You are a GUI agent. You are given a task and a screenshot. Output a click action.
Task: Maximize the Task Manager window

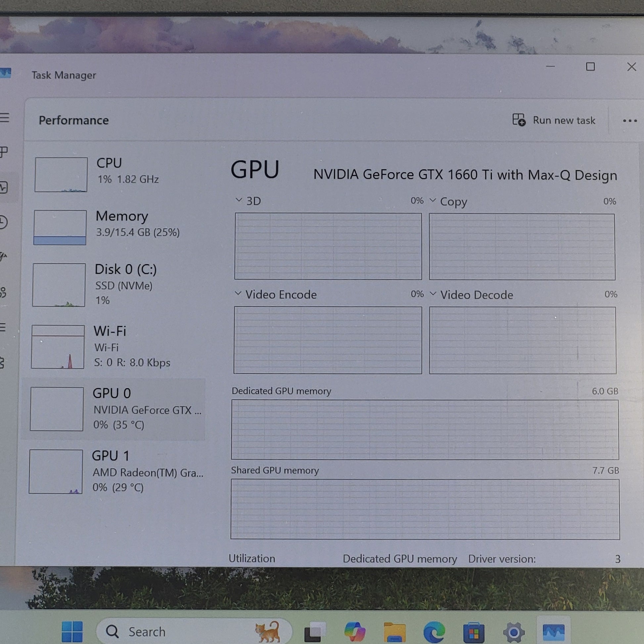click(590, 67)
